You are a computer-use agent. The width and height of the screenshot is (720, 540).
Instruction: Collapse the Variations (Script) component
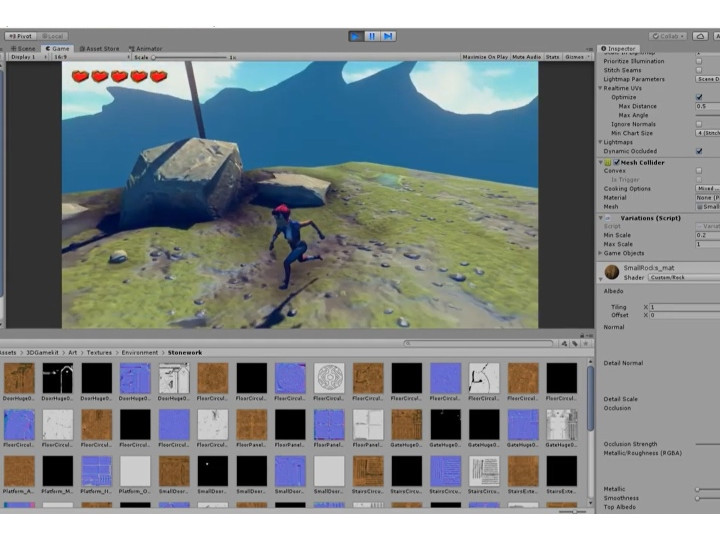600,218
